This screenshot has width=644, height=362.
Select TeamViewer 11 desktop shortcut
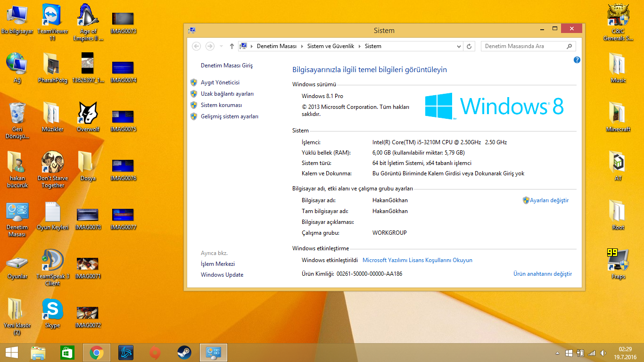pyautogui.click(x=53, y=23)
